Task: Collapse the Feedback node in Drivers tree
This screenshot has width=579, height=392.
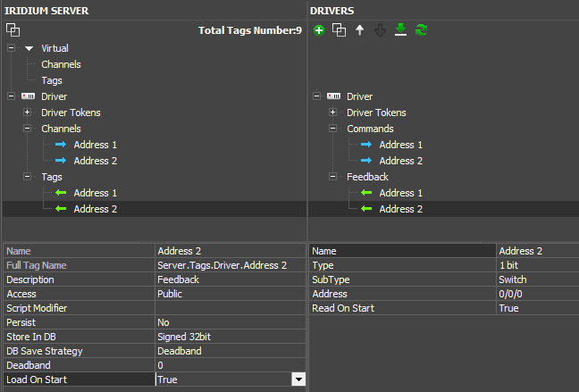Action: pyautogui.click(x=333, y=177)
